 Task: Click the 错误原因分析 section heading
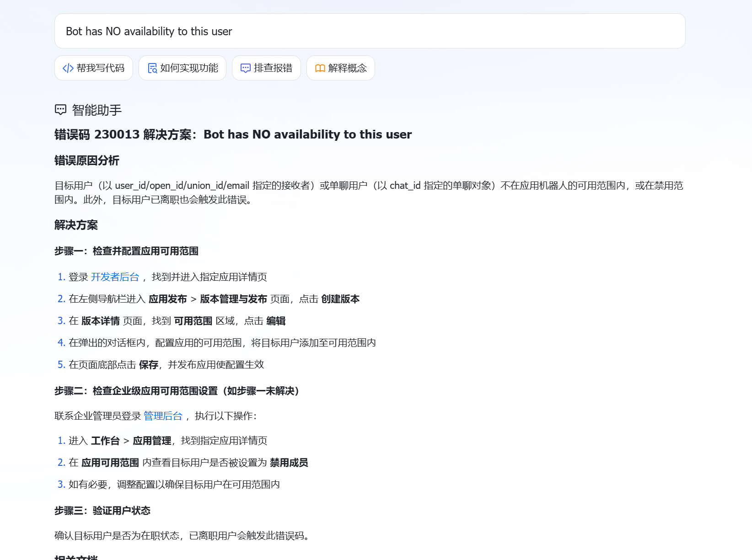pos(86,161)
